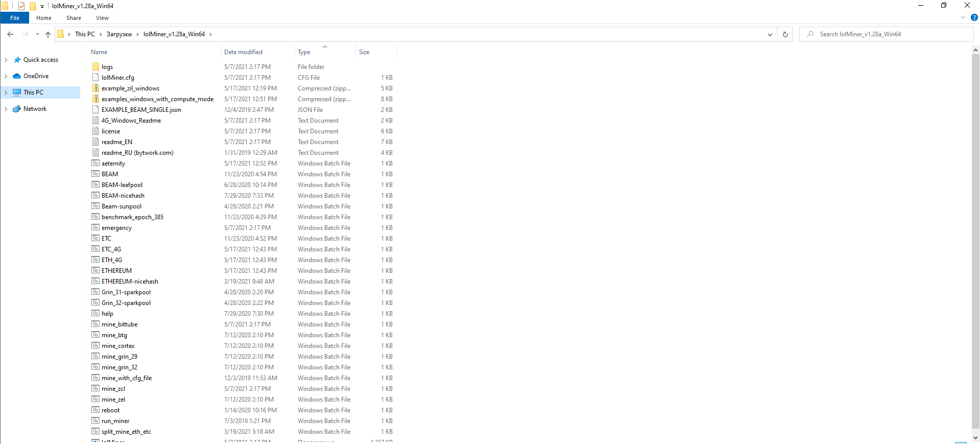Select Quick access in navigation pane
This screenshot has width=980, height=444.
41,60
